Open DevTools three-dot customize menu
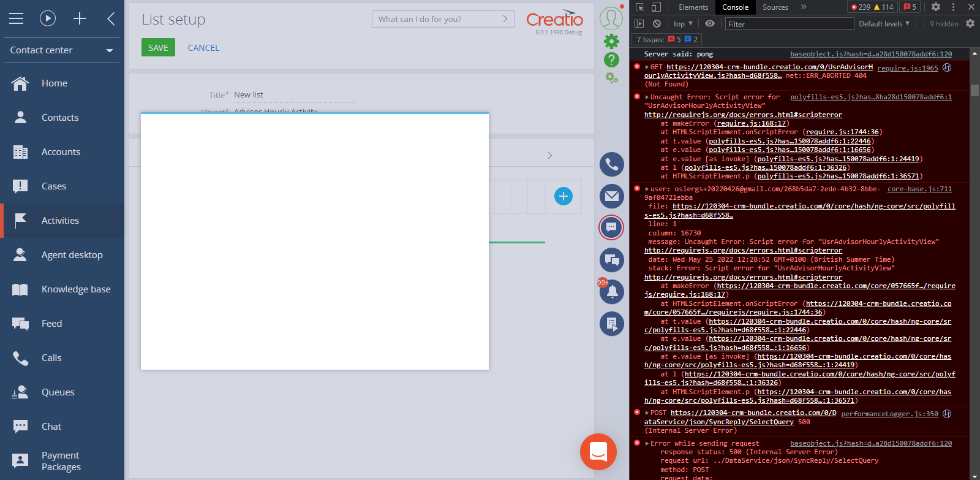 coord(953,7)
